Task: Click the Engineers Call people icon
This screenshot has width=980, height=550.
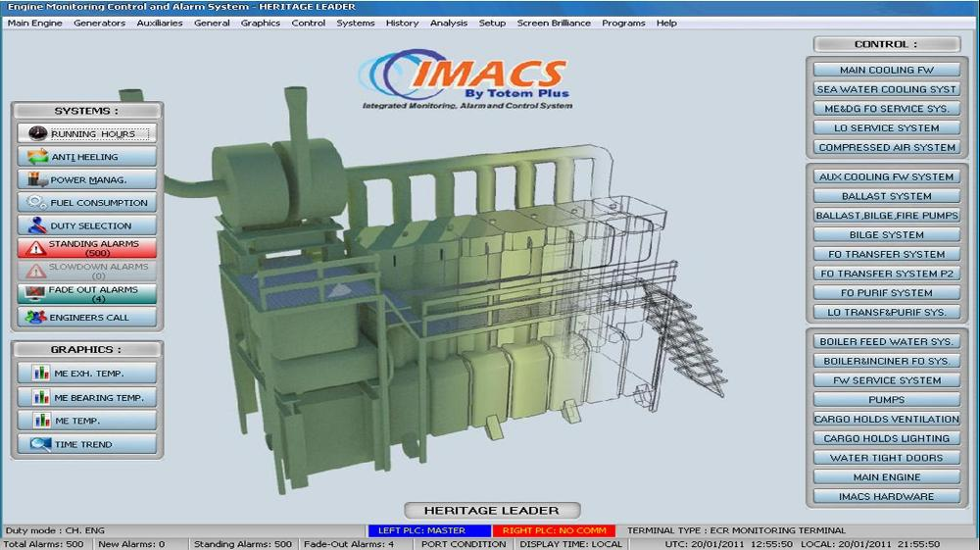Action: (x=36, y=317)
